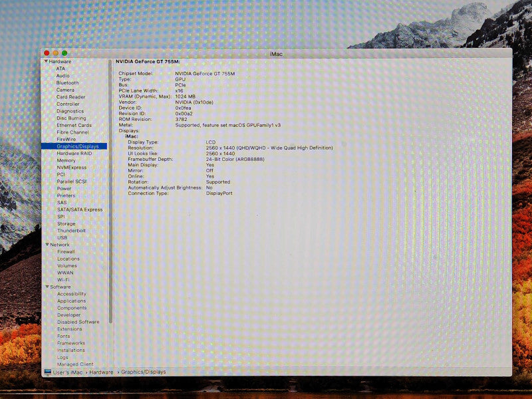This screenshot has height=399, width=532.
Task: Click the sidebar vertical scrollbar
Action: pos(110,192)
